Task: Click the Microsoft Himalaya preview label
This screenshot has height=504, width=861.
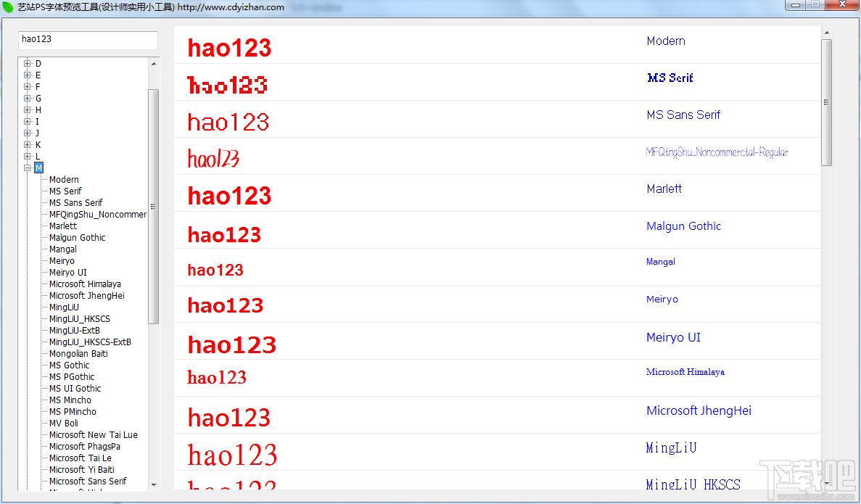Action: 685,372
